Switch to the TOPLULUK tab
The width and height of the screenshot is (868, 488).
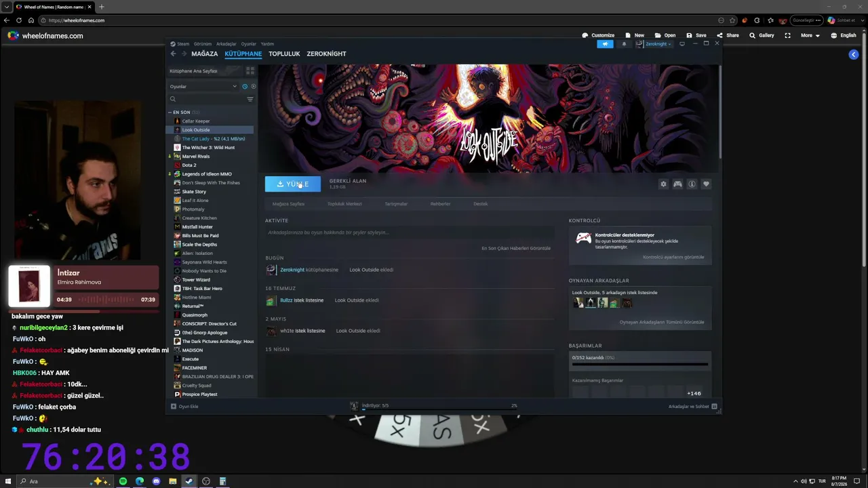(x=284, y=54)
